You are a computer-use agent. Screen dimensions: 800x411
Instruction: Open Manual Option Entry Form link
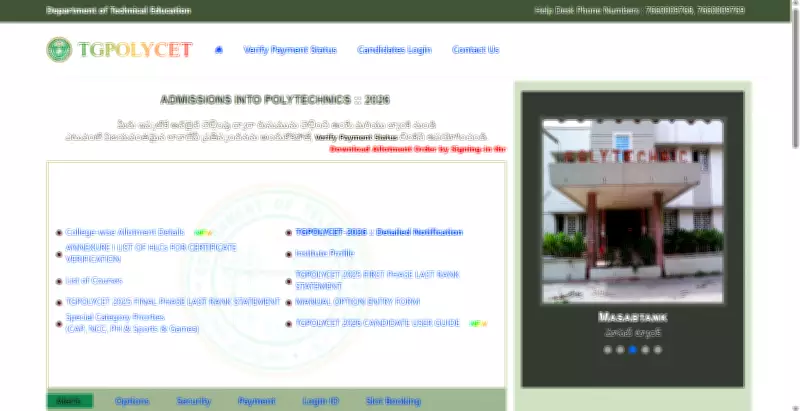(x=358, y=301)
